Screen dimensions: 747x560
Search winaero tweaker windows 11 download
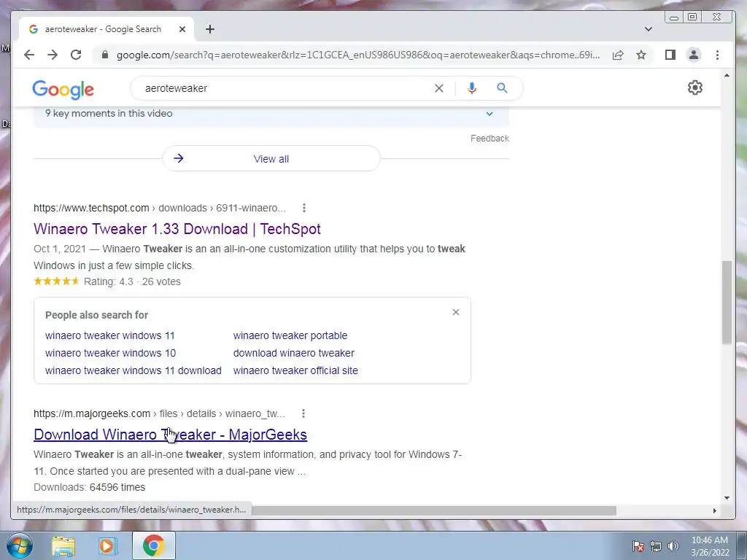click(x=133, y=370)
